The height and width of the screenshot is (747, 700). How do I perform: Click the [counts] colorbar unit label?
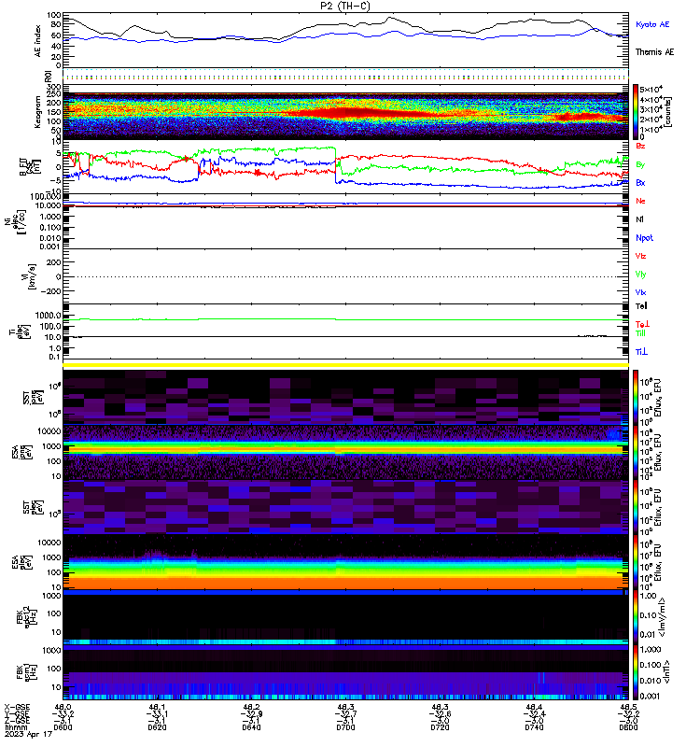point(668,112)
